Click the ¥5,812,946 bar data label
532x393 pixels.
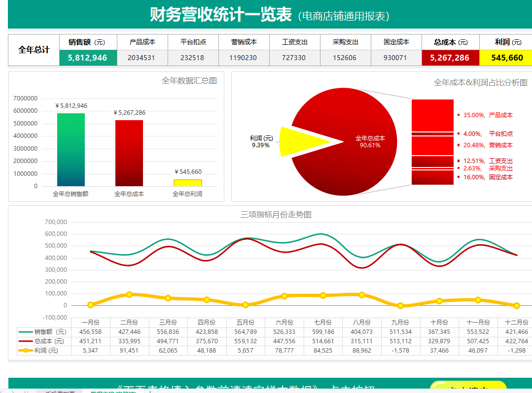click(x=71, y=106)
